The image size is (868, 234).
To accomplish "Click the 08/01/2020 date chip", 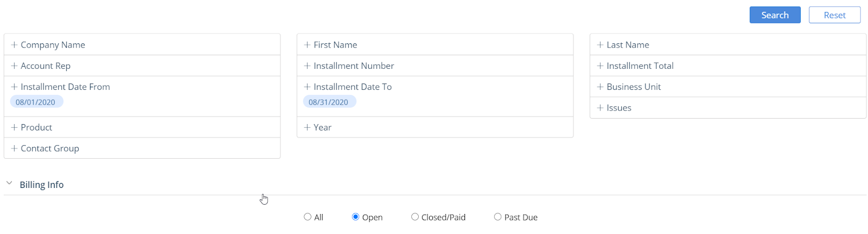I will pos(36,102).
